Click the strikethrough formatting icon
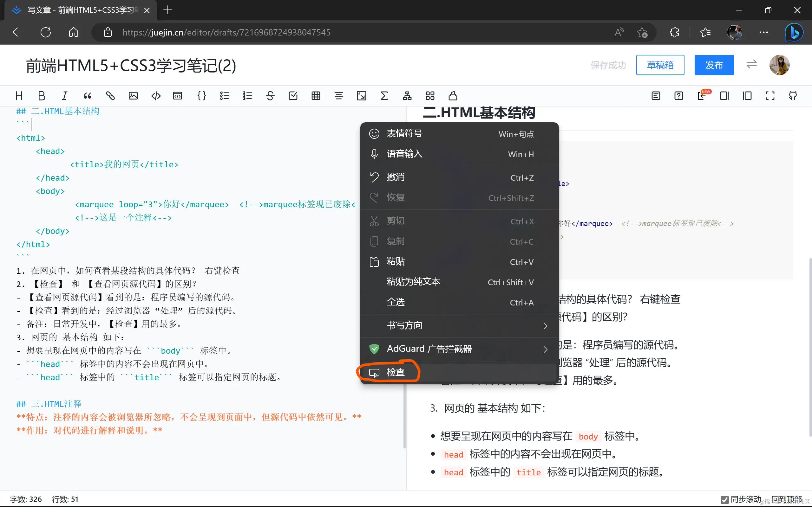812x507 pixels. tap(270, 96)
